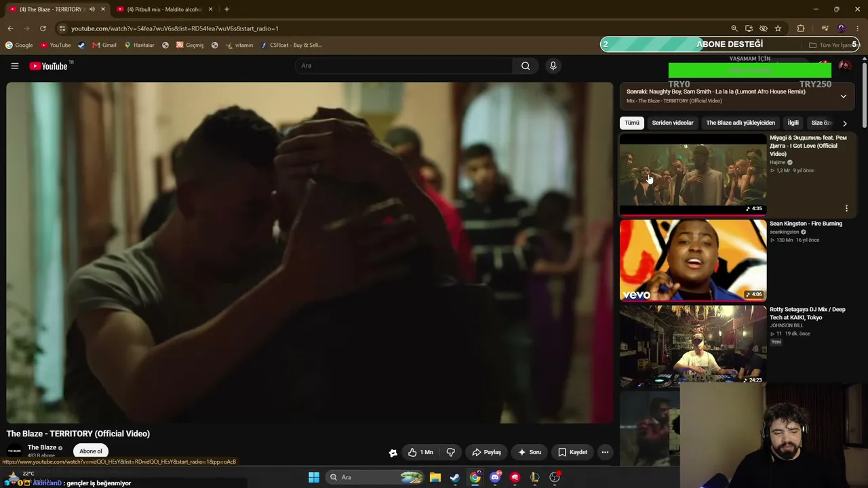Subscribe using the Abone ol button
This screenshot has height=488, width=868.
pyautogui.click(x=90, y=451)
